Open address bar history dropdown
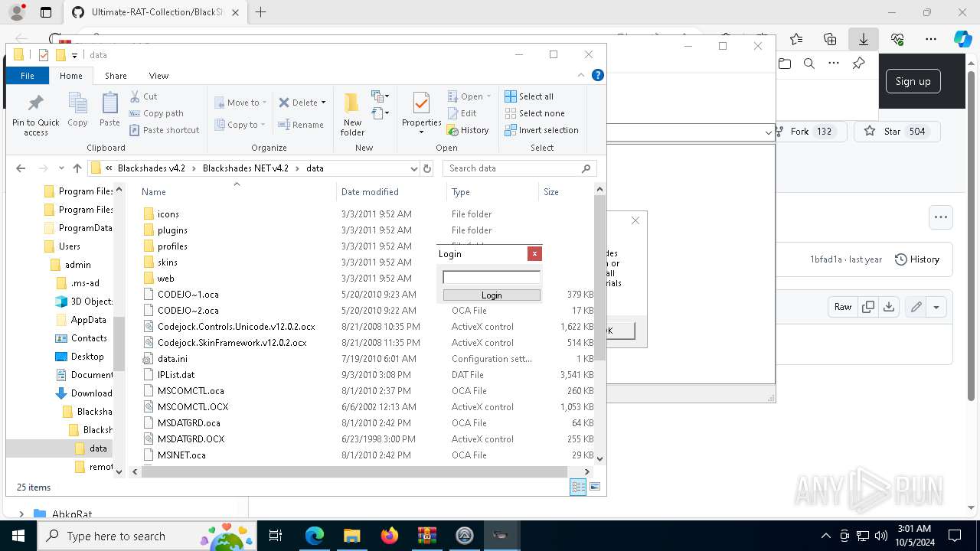Image resolution: width=980 pixels, height=551 pixels. point(414,168)
